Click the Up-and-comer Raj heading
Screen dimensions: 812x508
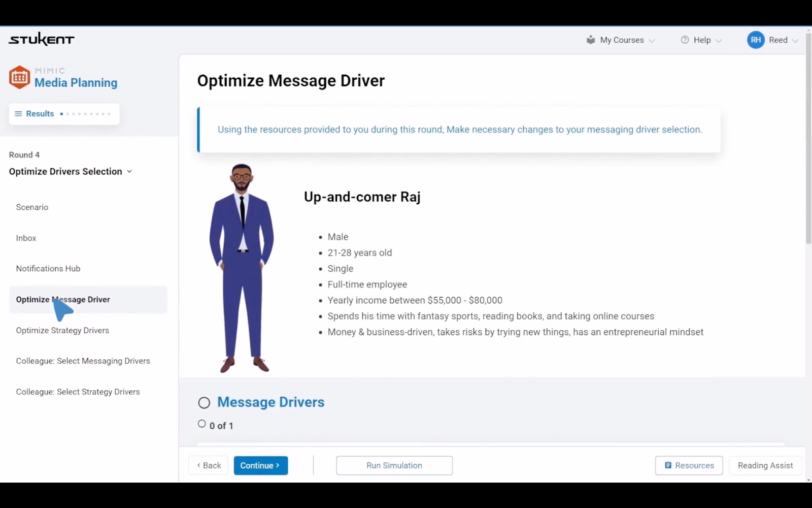tap(362, 197)
